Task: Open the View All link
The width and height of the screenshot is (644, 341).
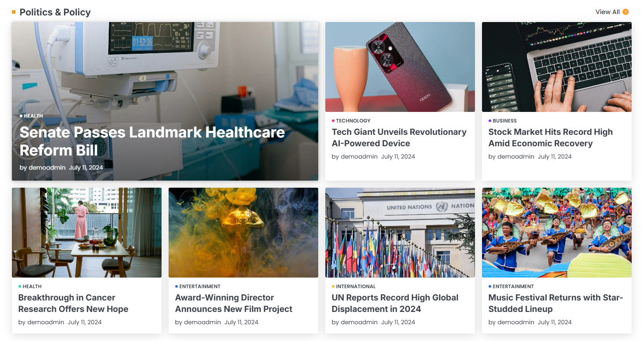Action: click(x=607, y=12)
